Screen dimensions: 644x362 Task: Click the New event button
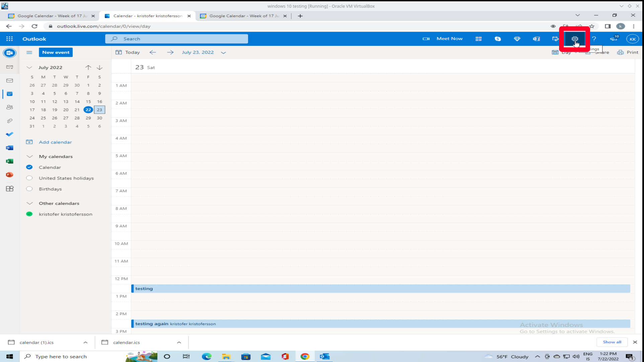(x=56, y=52)
